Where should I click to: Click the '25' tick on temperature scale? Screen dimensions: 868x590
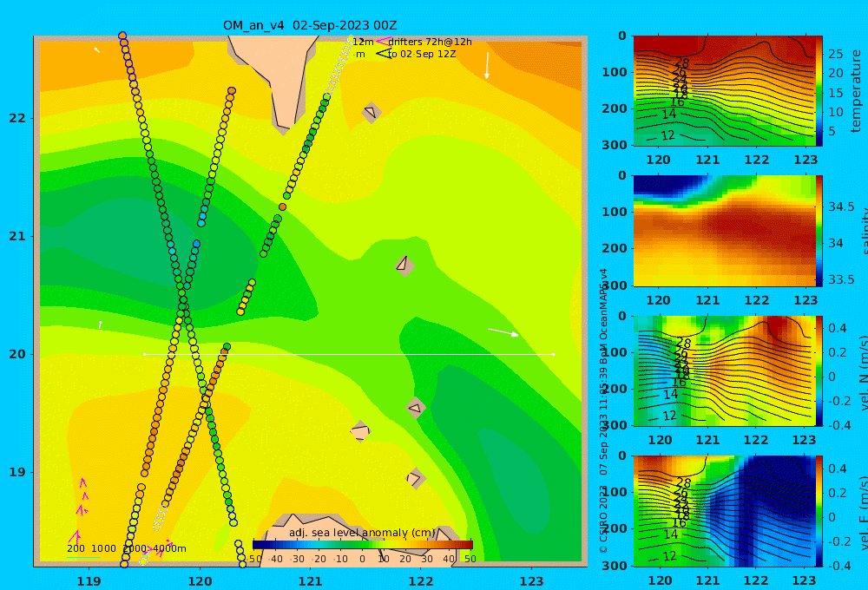tap(835, 55)
